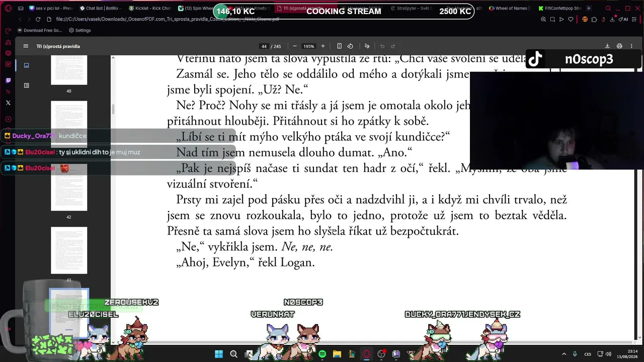Rotate the PDF counterclockwise

click(350, 46)
